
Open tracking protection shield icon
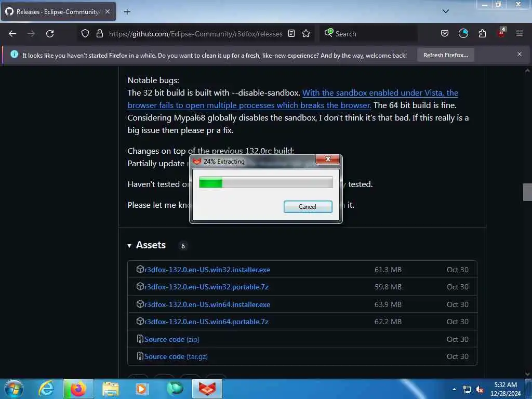click(85, 34)
